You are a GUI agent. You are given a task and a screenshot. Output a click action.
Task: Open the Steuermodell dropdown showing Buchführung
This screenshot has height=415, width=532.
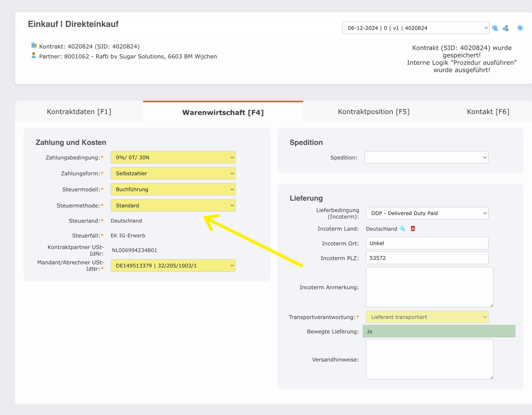pos(173,189)
